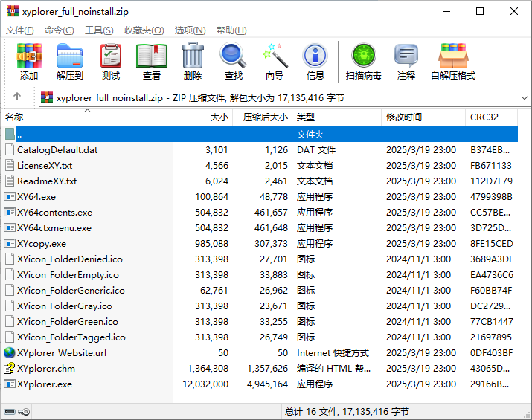Click the 文件夹 type cell in selected row
532x420 pixels.
tap(310, 135)
